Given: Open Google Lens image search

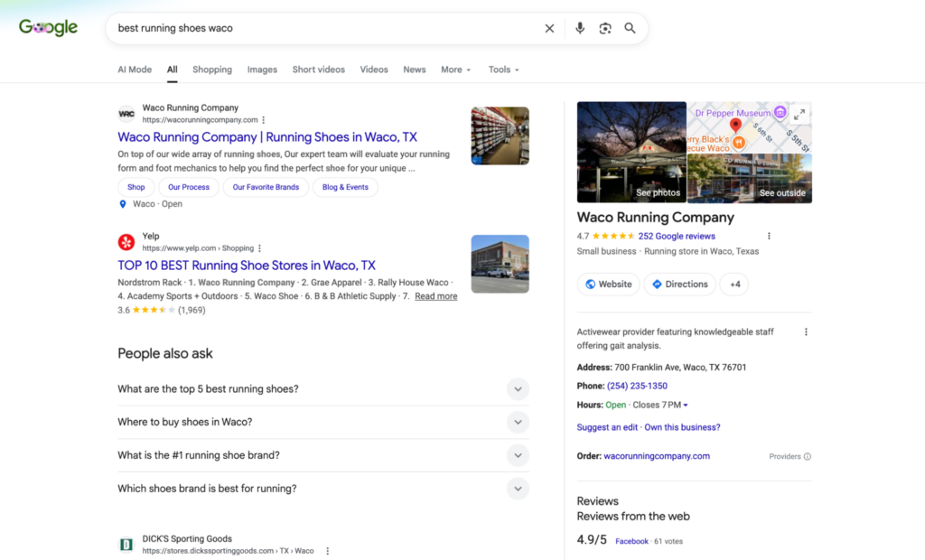Looking at the screenshot, I should click(605, 28).
